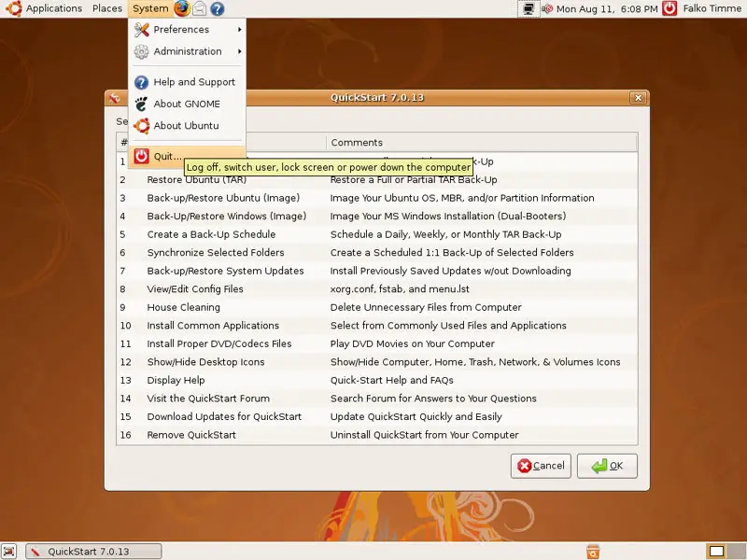Screen dimensions: 747x560
Task: Select About Ubuntu menu entry
Action: pos(188,126)
